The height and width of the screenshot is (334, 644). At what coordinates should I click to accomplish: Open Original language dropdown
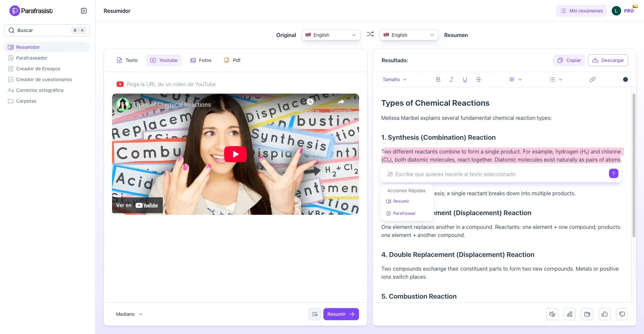click(x=331, y=35)
